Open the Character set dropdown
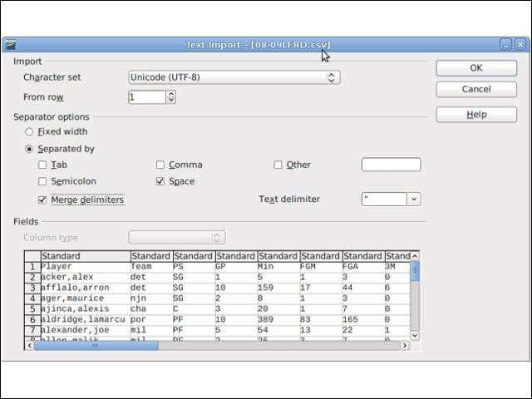 234,77
